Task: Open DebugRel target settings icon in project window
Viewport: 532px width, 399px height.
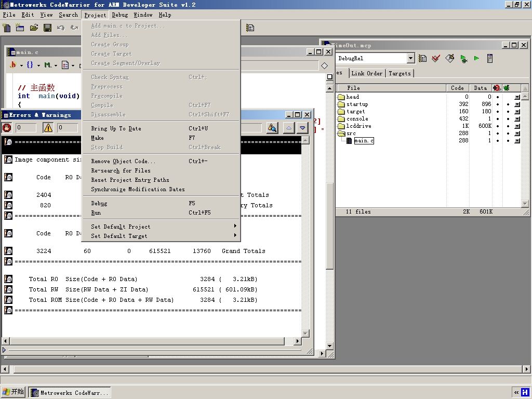Action: tap(422, 58)
